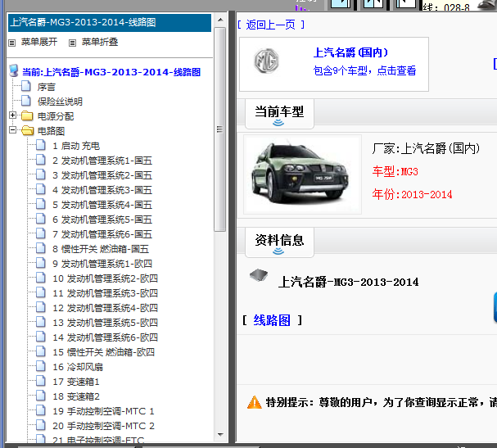
Task: Click the tree scrollbar up arrow
Action: (x=220, y=20)
